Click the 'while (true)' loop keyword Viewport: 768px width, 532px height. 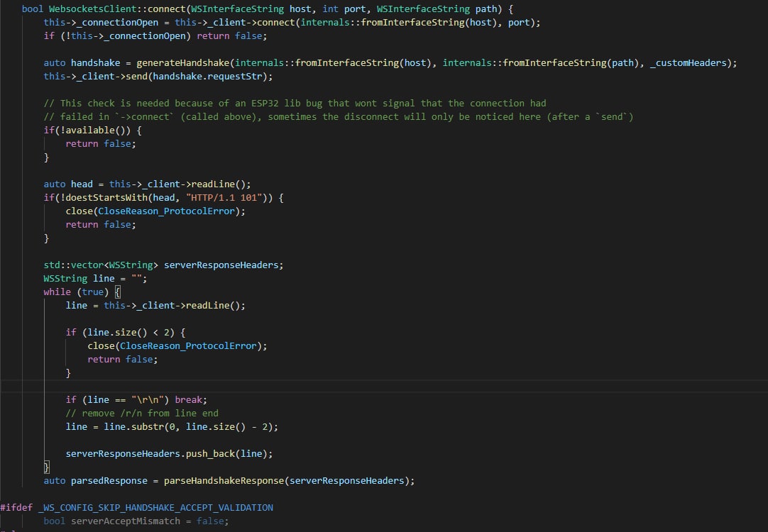(76, 292)
